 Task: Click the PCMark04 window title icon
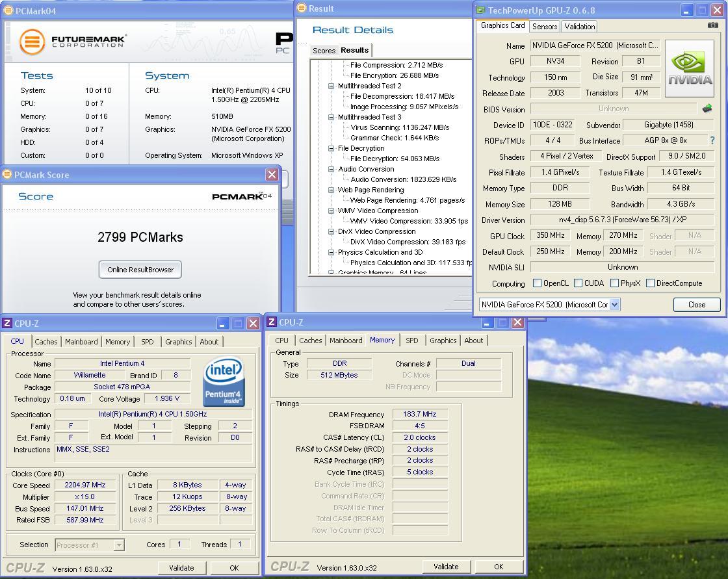point(8,10)
